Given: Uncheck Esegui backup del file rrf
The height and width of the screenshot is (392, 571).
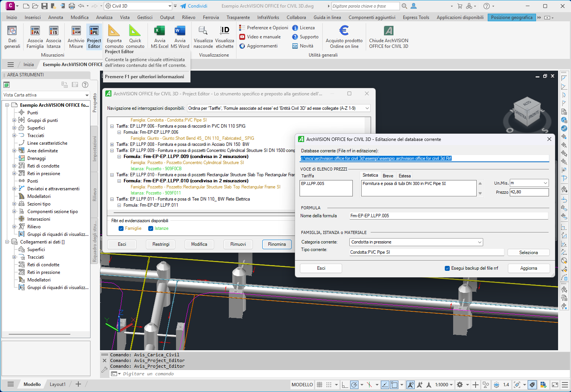Looking at the screenshot, I should pos(447,268).
